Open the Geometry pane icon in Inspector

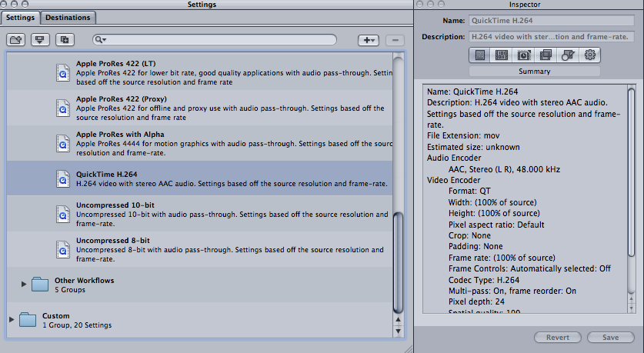(568, 55)
